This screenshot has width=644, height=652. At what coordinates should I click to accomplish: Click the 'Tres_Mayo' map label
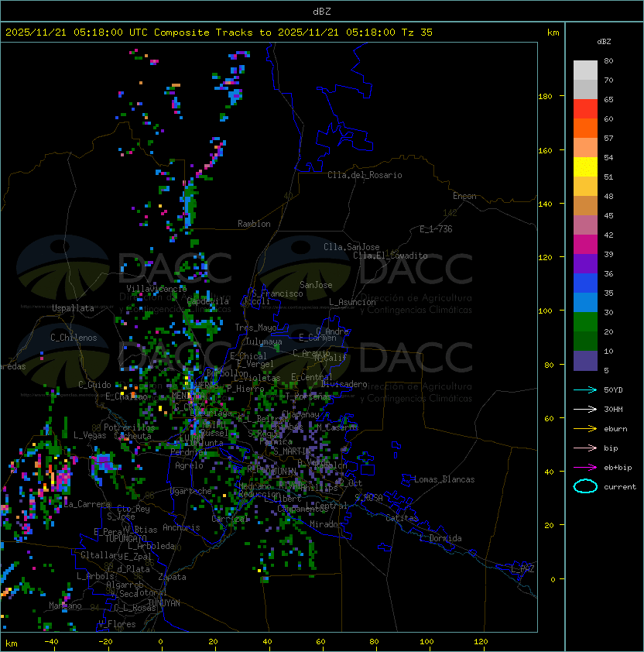click(x=255, y=328)
